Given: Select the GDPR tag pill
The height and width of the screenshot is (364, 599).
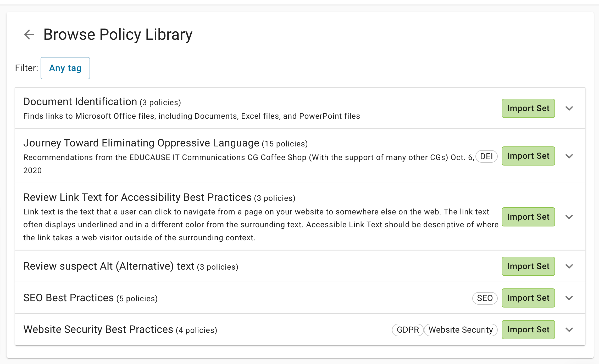Looking at the screenshot, I should 407,330.
